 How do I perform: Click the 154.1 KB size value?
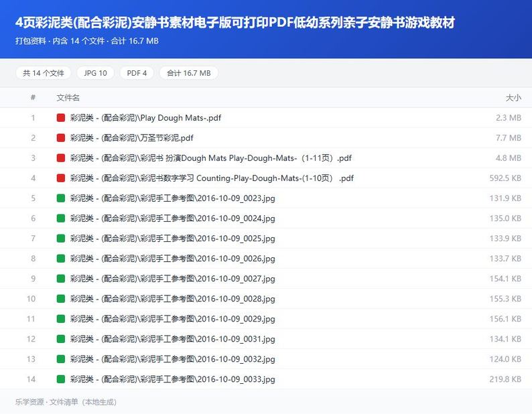pos(505,279)
